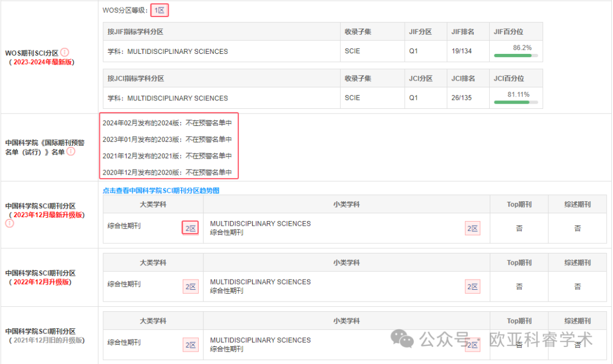Click MULTIDISCIPLINARY SCIENCES subject in JIF table
Screen dimensions: 613x364
tap(178, 52)
